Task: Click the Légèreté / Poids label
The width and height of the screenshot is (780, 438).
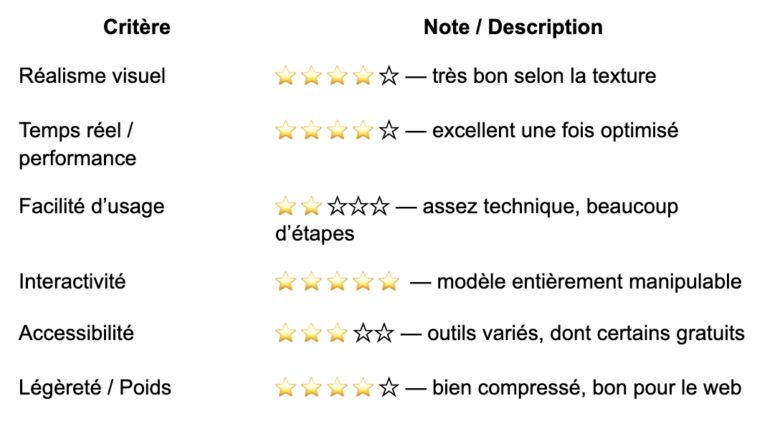Action: tap(95, 388)
